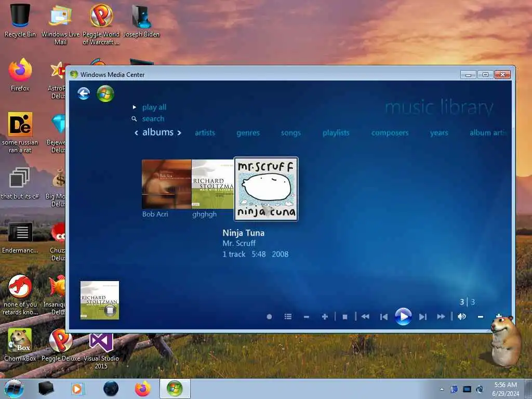Image resolution: width=532 pixels, height=399 pixels.
Task: Click the rewind double-arrow button
Action: pos(365,316)
